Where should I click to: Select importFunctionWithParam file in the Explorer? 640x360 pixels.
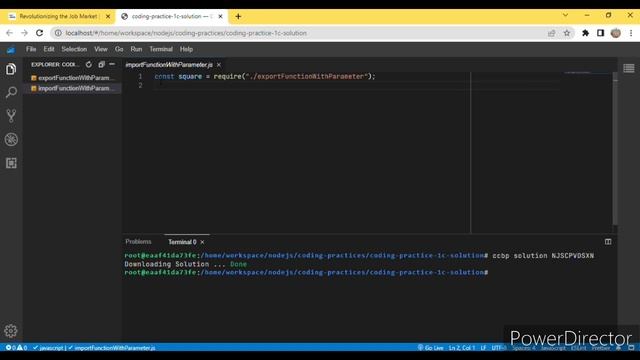pos(73,88)
